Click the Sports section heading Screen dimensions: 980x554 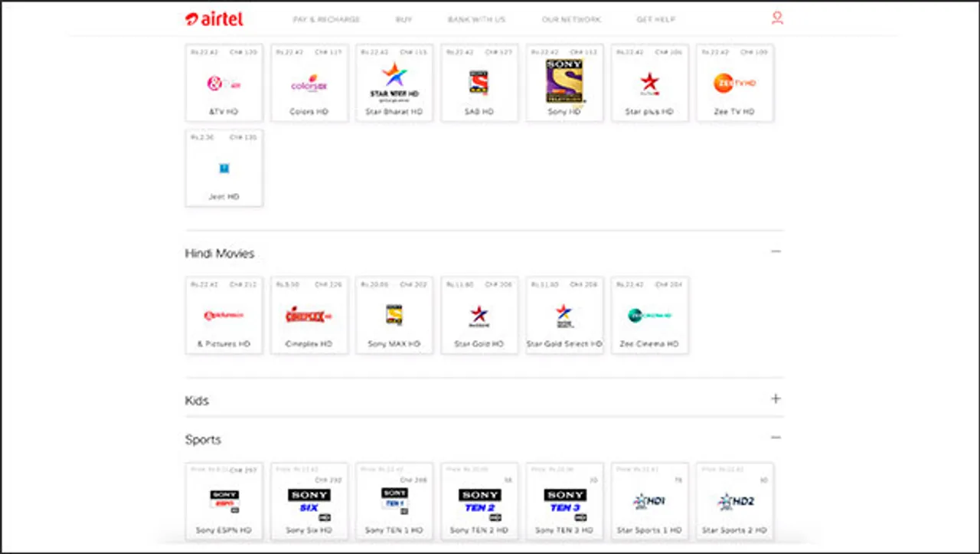203,440
